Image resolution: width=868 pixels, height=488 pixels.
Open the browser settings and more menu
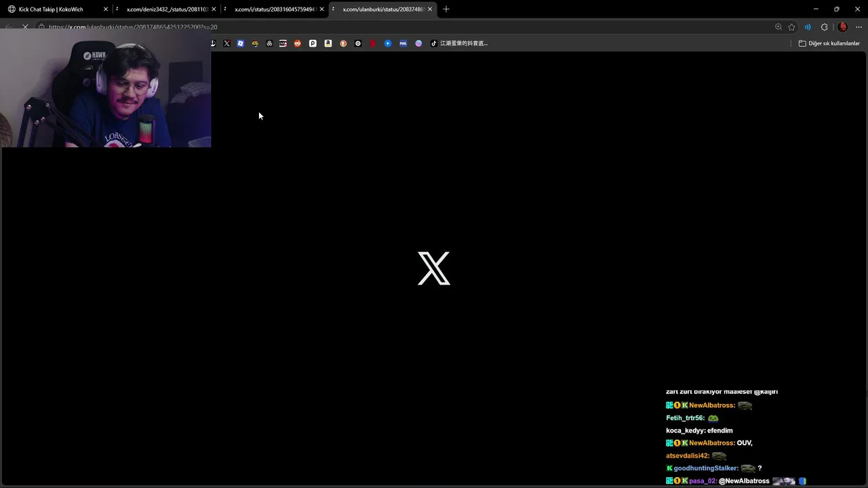[859, 27]
